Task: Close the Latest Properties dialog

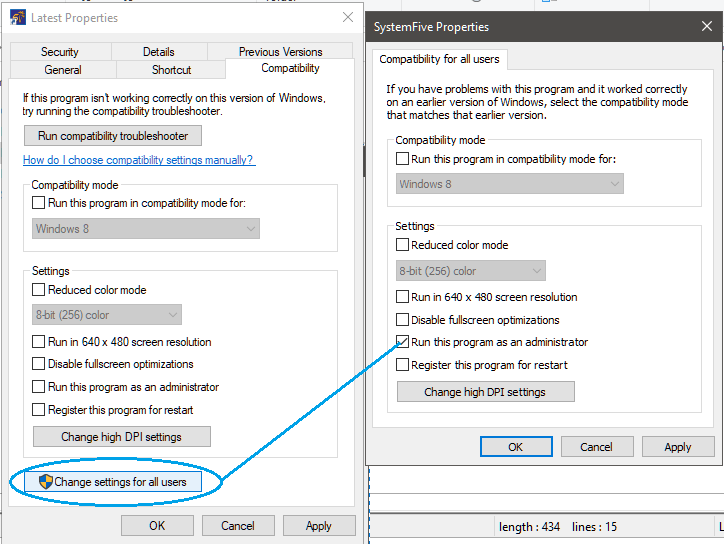Action: 348,18
